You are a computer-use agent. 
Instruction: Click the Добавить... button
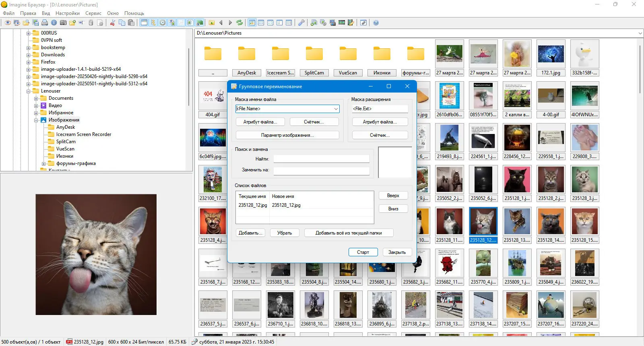pos(250,233)
